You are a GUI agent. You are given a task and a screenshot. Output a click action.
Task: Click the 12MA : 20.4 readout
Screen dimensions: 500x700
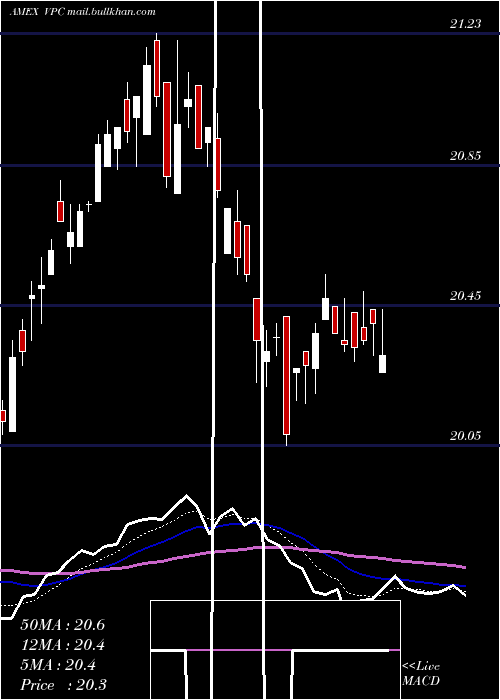[x=62, y=645]
